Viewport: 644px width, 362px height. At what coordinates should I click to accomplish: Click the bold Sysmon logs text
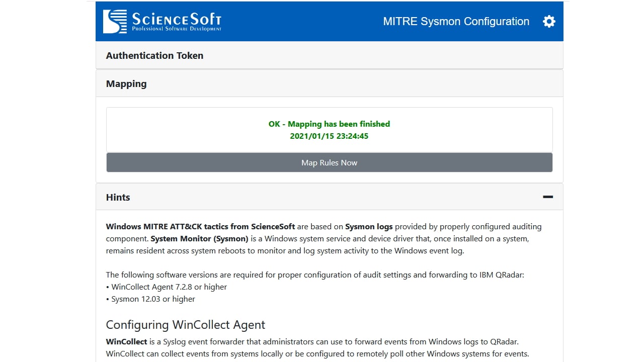point(369,226)
